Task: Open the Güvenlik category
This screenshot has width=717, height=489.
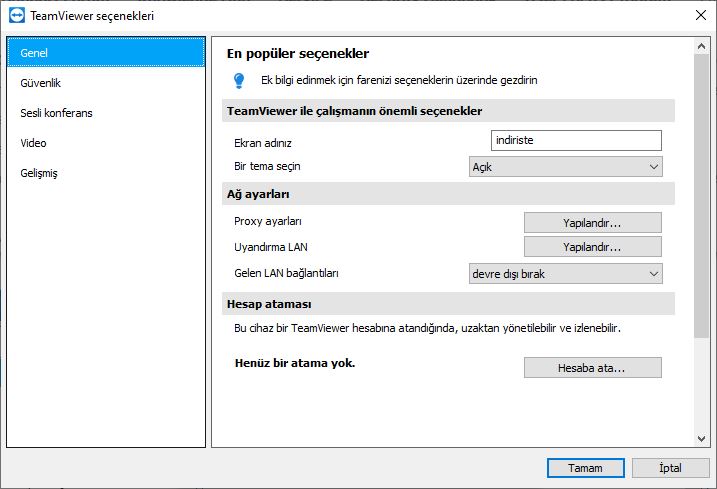Action: click(x=106, y=83)
